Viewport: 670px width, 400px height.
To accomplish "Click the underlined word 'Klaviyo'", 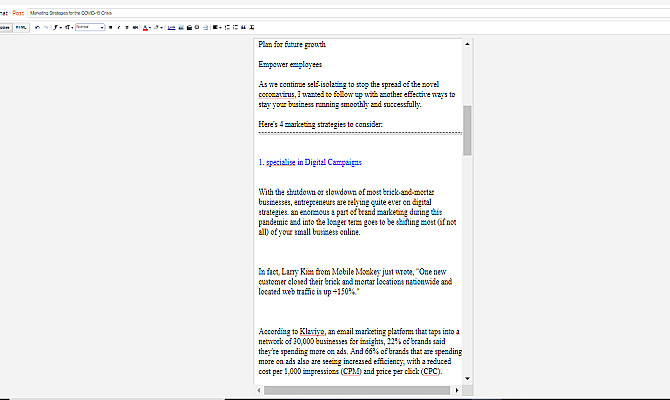I will pyautogui.click(x=312, y=332).
